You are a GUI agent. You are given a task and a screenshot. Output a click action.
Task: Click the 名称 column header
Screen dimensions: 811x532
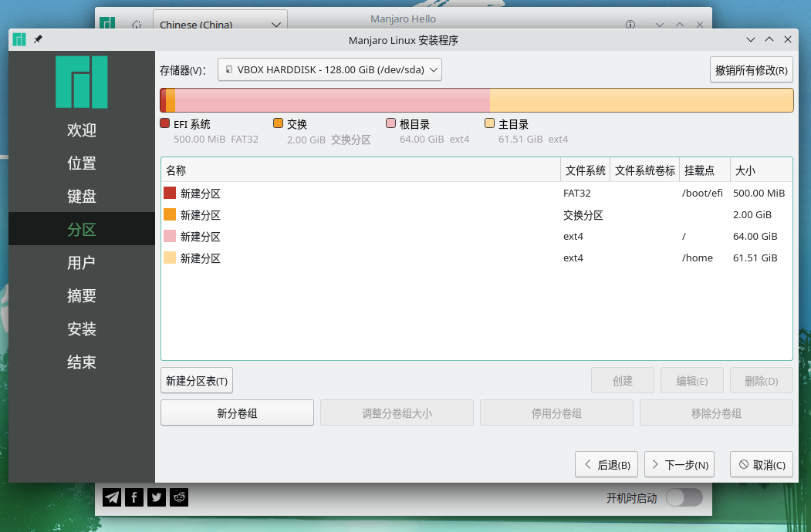[361, 170]
